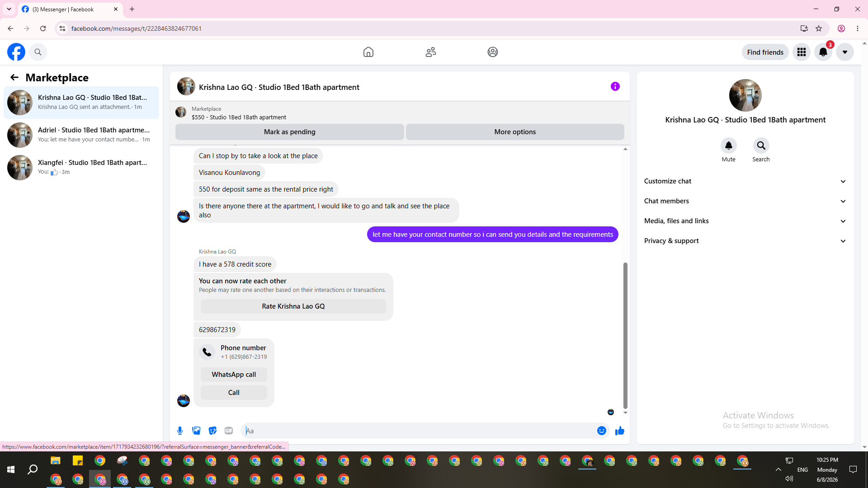Open Windows notification center
868x488 pixels.
point(853,469)
